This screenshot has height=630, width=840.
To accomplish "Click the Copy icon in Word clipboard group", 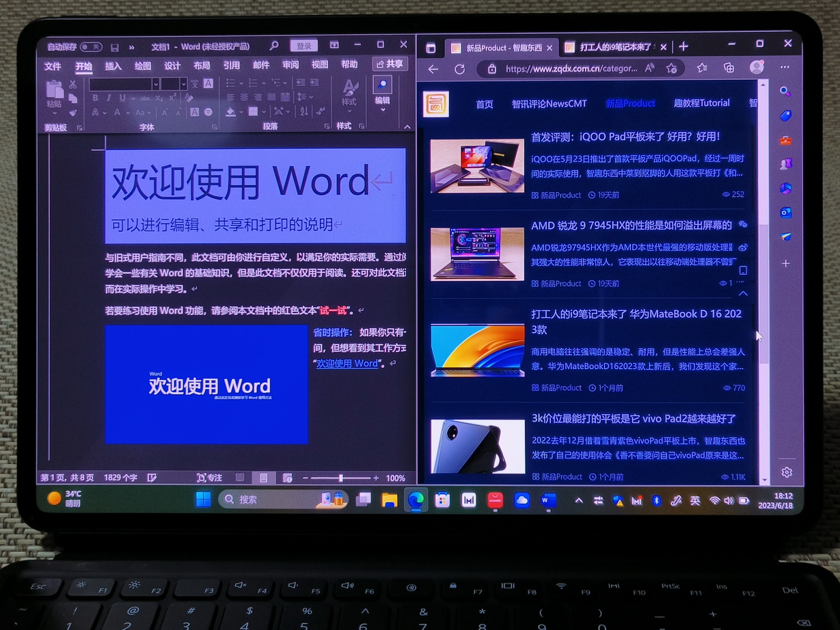I will (73, 98).
